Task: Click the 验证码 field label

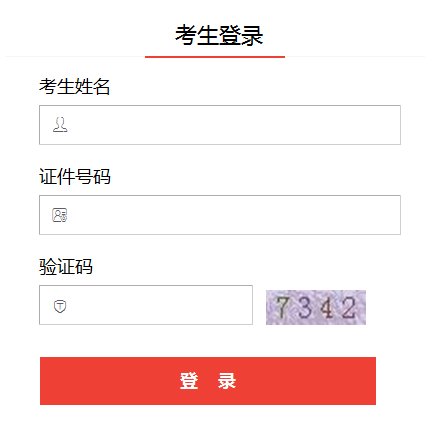Action: [66, 267]
